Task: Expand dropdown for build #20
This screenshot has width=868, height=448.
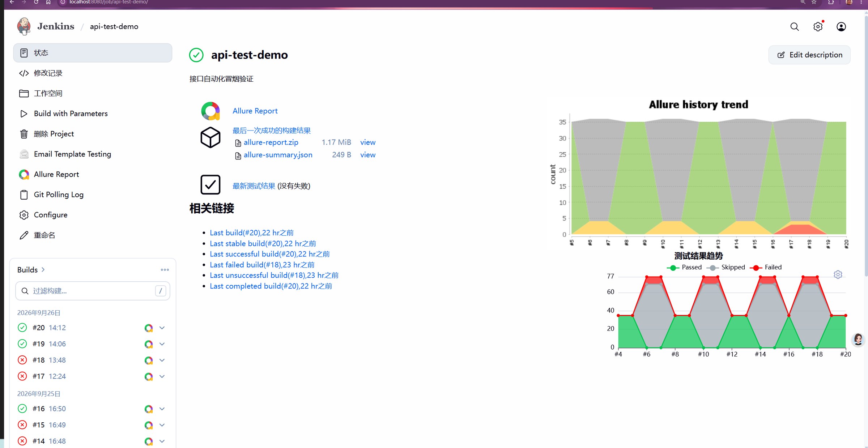Action: 162,328
